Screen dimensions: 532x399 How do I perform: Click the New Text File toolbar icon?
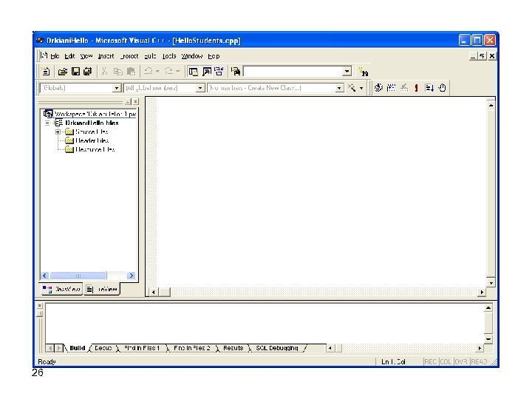(x=46, y=72)
